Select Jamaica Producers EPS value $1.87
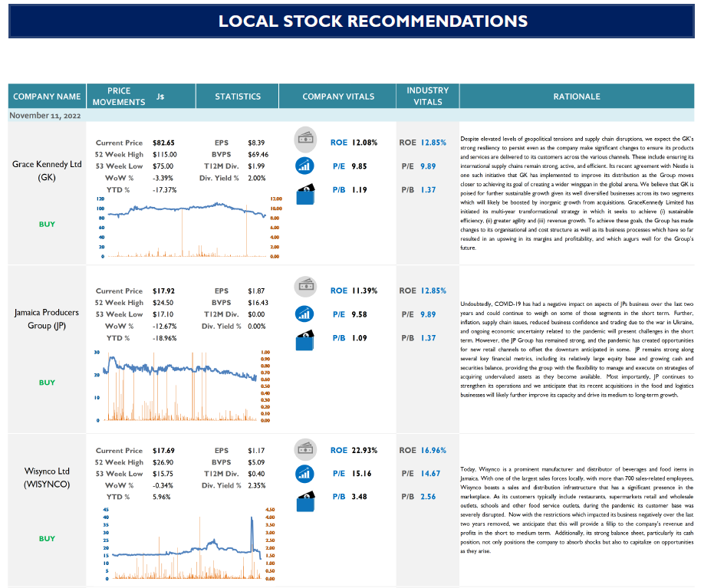 [x=256, y=291]
